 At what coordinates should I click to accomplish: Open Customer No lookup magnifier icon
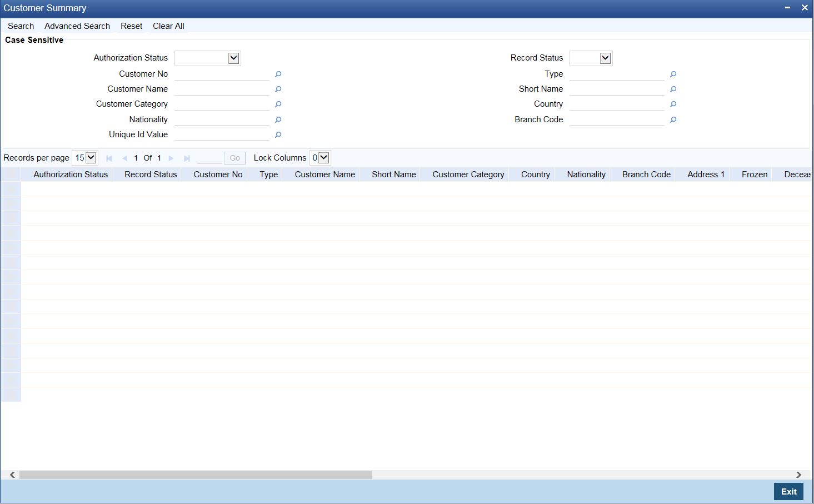[278, 74]
